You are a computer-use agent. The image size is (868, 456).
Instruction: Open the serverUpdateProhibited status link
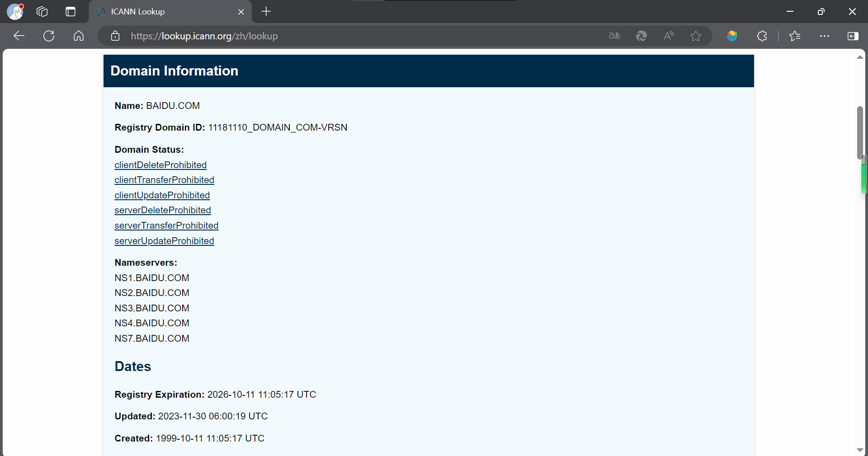click(x=164, y=241)
